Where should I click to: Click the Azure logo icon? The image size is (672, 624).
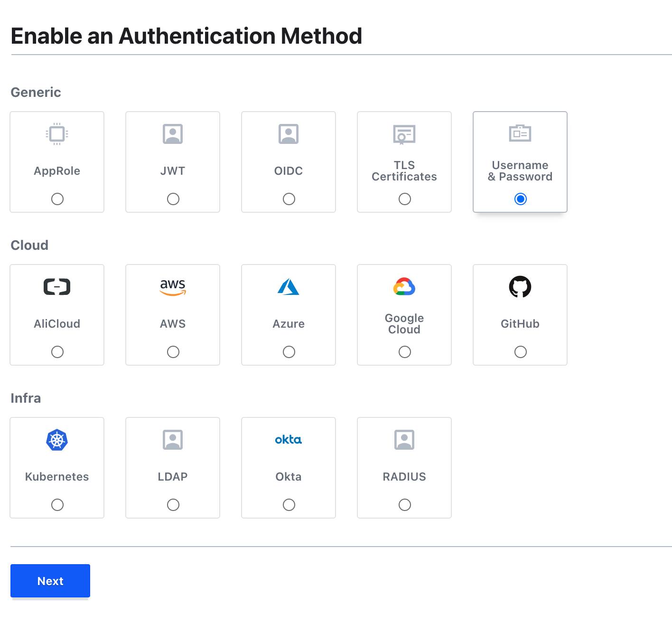pyautogui.click(x=289, y=287)
